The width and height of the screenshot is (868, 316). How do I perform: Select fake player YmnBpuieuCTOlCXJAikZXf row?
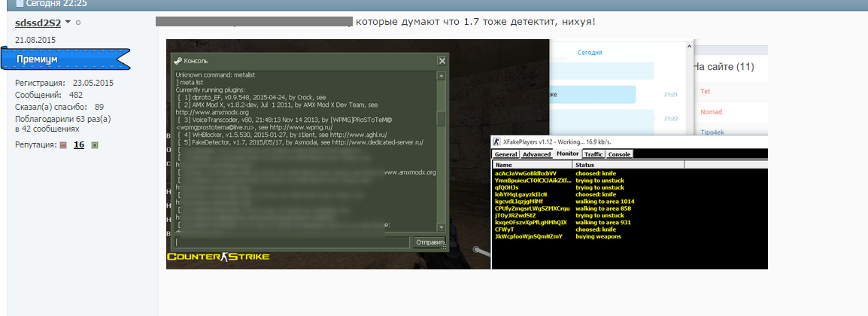pos(533,181)
